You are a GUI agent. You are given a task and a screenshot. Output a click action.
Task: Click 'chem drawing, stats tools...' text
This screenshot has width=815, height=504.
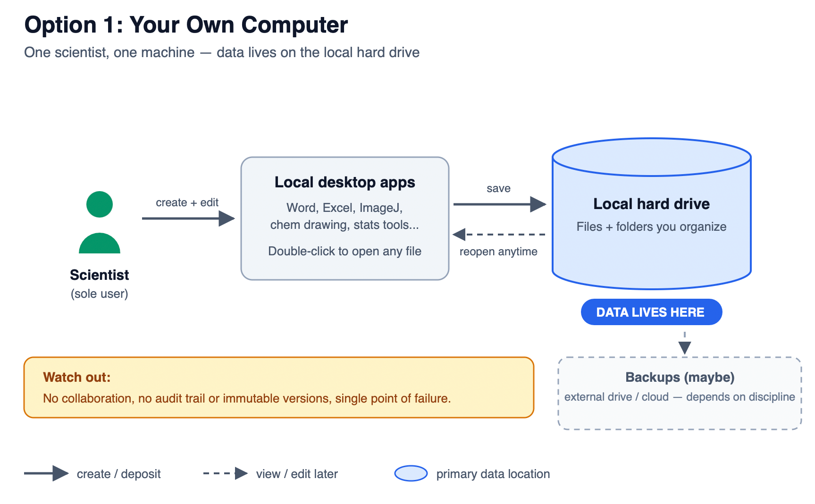pyautogui.click(x=344, y=225)
